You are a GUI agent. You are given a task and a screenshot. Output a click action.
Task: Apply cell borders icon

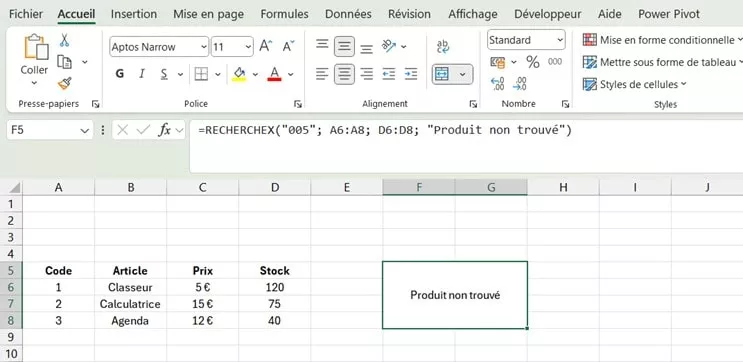click(201, 74)
